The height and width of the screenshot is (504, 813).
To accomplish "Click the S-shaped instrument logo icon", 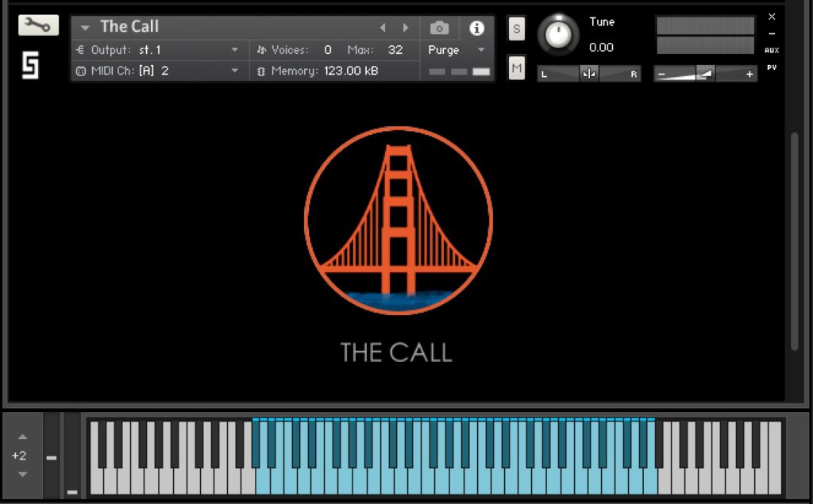I will click(31, 65).
